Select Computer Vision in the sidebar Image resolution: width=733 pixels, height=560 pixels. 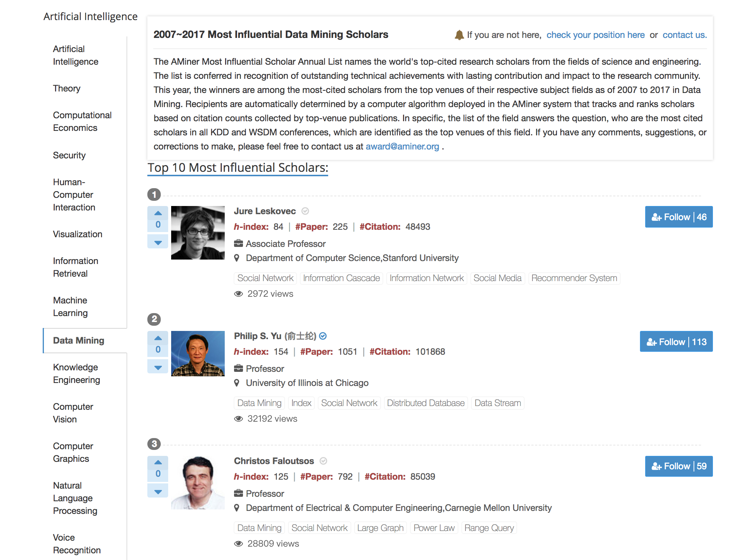point(73,413)
